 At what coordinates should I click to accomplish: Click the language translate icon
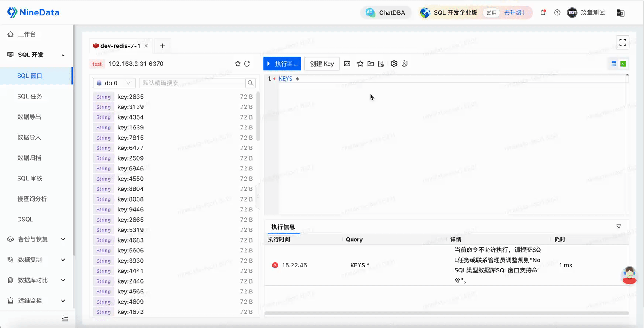(x=620, y=13)
